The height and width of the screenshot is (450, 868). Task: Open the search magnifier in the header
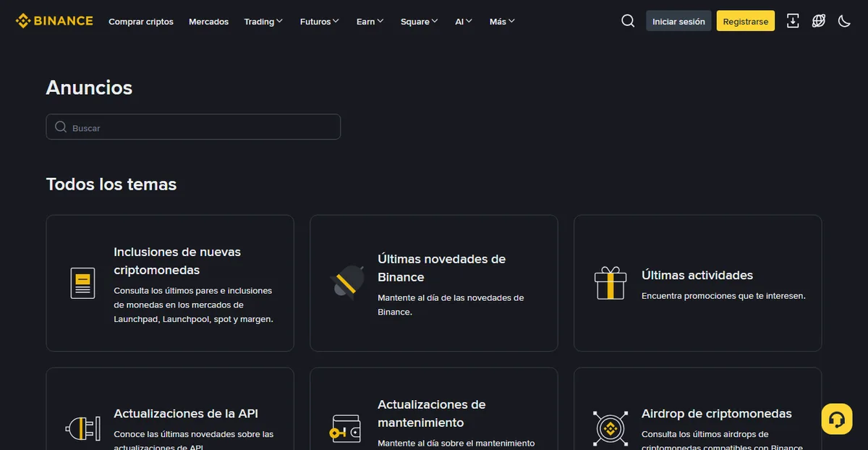tap(628, 21)
